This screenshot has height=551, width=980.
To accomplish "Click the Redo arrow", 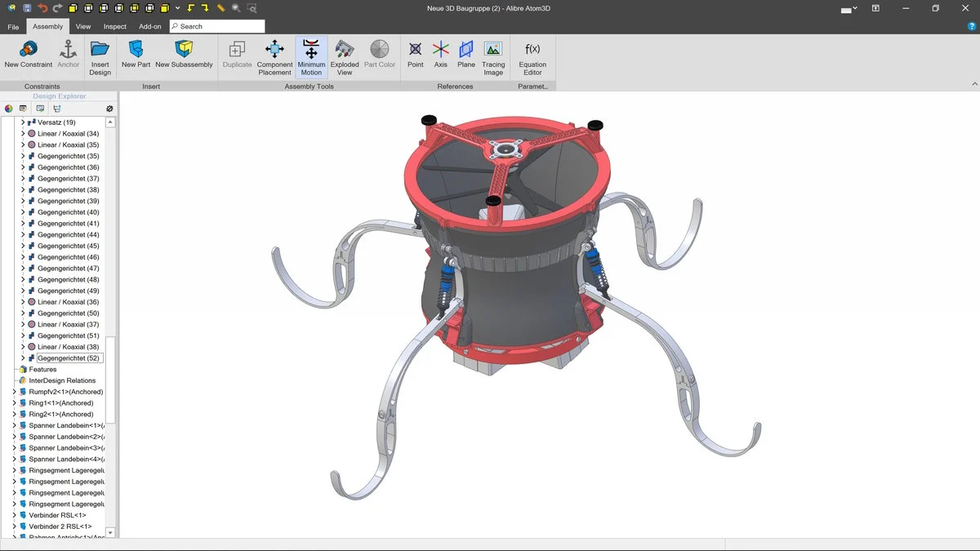I will coord(57,8).
